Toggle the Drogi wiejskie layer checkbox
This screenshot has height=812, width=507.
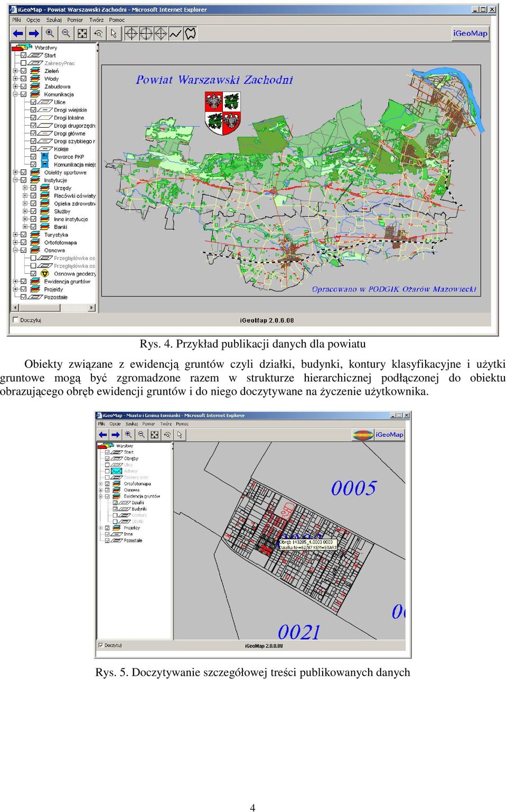click(33, 110)
